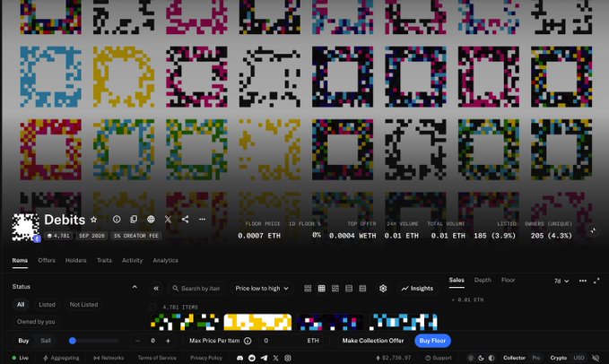This screenshot has width=609, height=364.
Task: Share the Debits collection
Action: coord(185,220)
